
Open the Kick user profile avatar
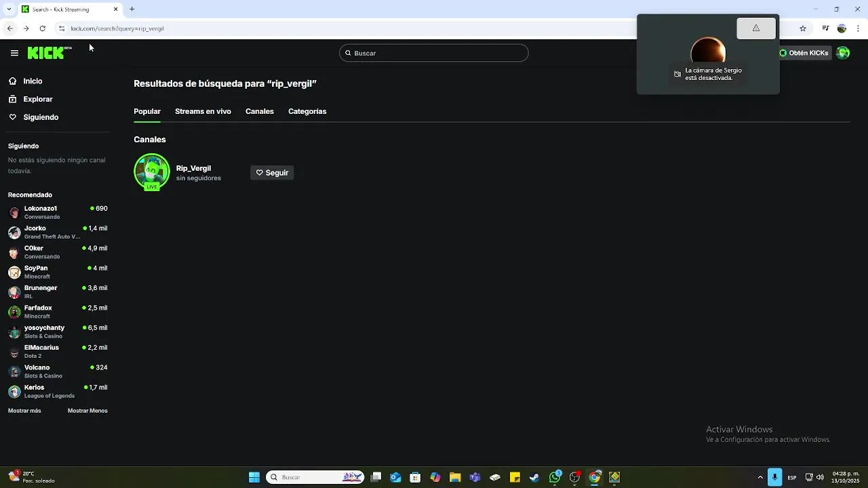tap(843, 53)
